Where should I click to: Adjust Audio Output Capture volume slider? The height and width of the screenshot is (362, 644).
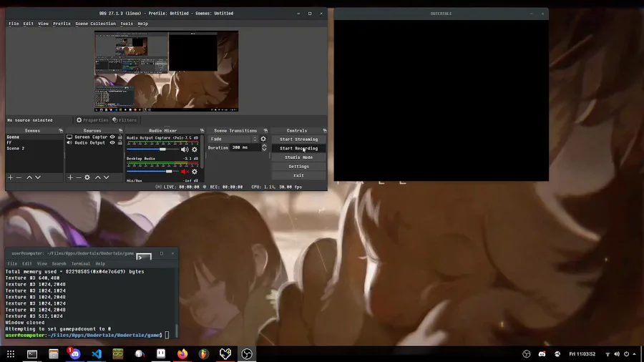[x=152, y=150]
